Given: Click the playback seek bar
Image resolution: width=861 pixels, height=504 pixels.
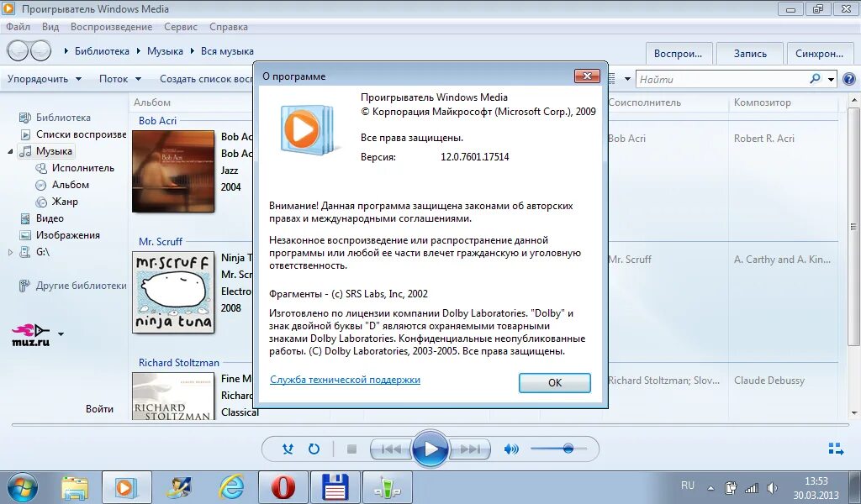Looking at the screenshot, I should [430, 424].
